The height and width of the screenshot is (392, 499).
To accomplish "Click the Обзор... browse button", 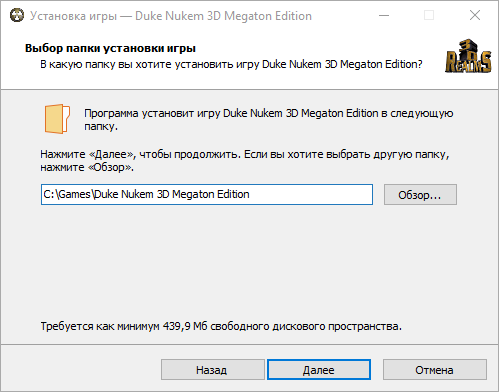I will click(420, 195).
